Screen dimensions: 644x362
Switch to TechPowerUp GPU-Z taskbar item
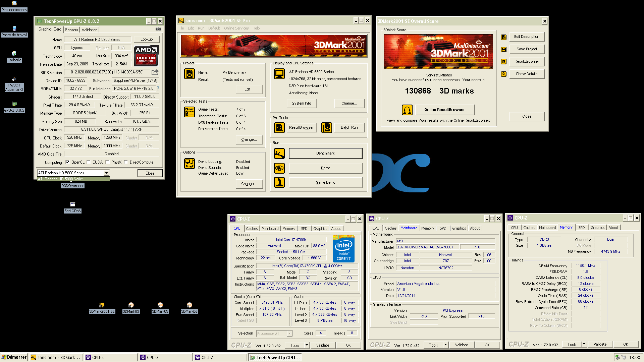275,358
